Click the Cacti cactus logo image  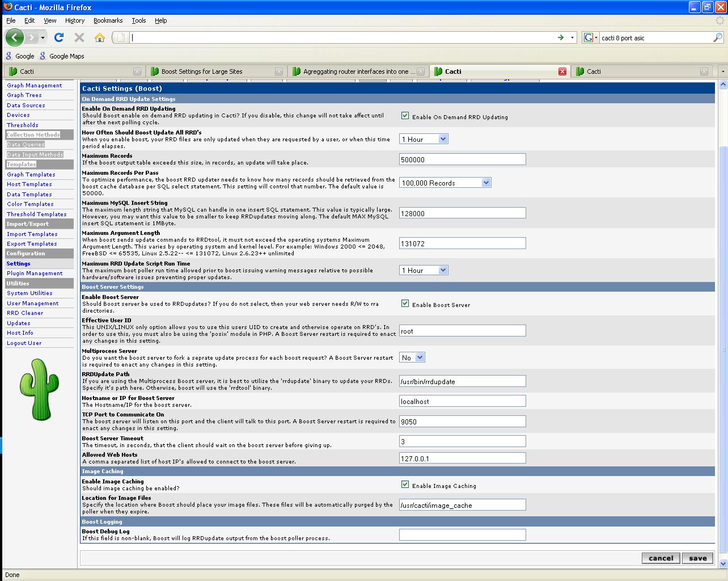(x=39, y=389)
